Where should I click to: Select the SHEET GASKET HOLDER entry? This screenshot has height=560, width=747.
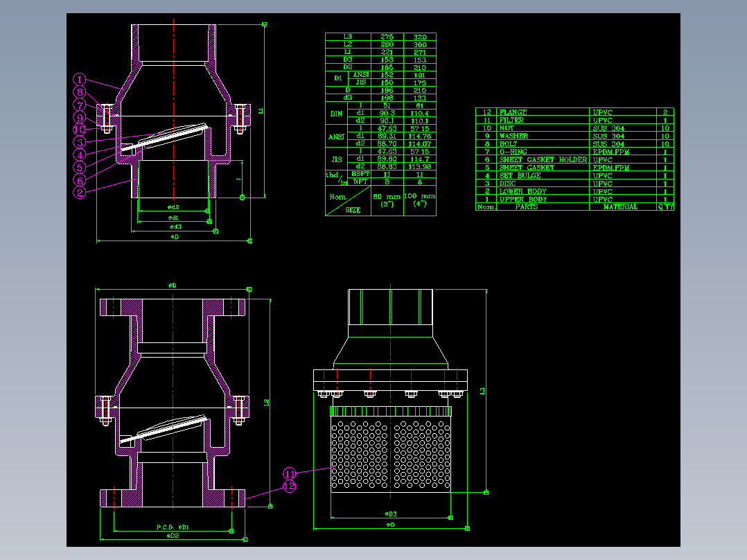click(543, 159)
